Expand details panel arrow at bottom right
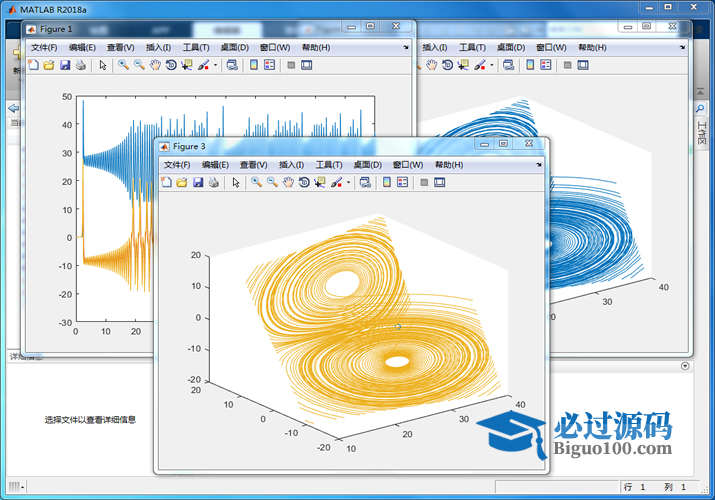The image size is (715, 500). [x=685, y=366]
